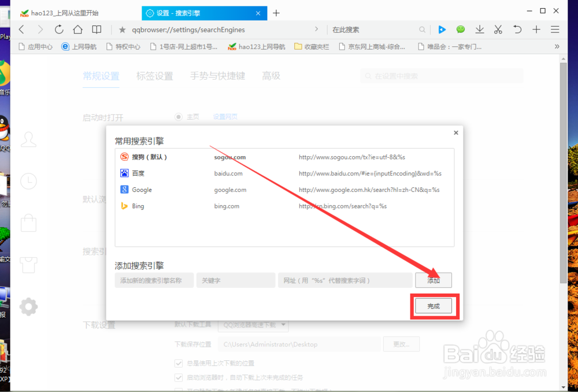The height and width of the screenshot is (392, 578).
Task: Select the google.com.hk URL text
Action: click(369, 190)
